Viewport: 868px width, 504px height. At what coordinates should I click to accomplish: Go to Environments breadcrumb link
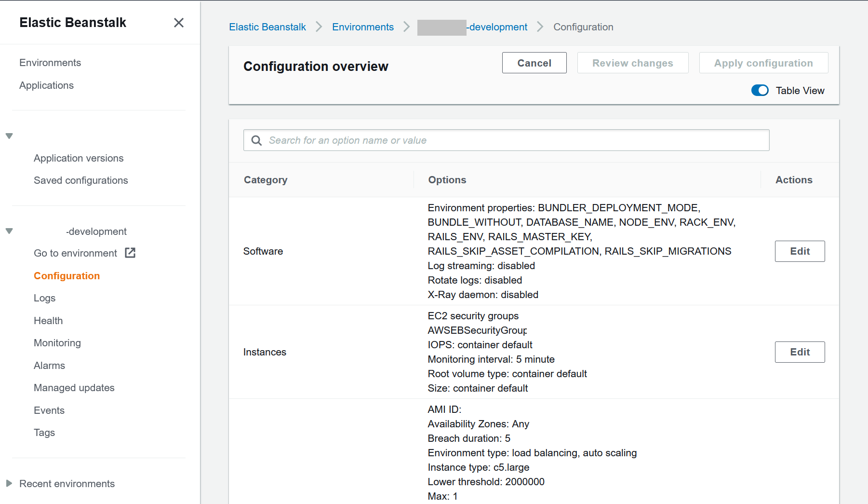coord(362,27)
